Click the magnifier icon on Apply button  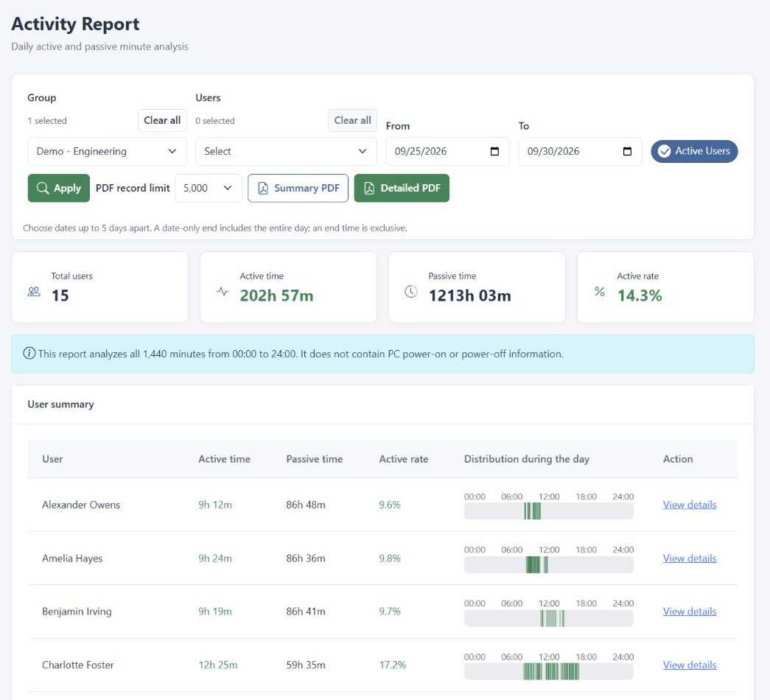[x=43, y=188]
